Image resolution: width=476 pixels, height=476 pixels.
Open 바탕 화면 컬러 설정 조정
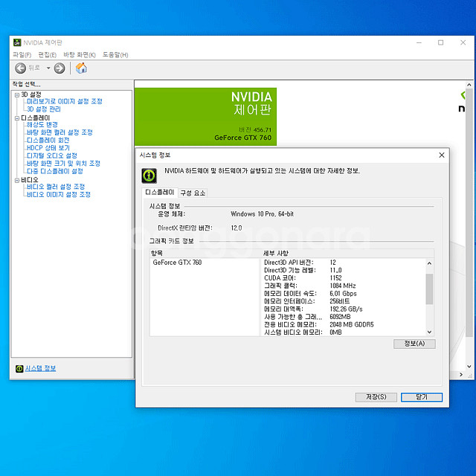[x=59, y=132]
